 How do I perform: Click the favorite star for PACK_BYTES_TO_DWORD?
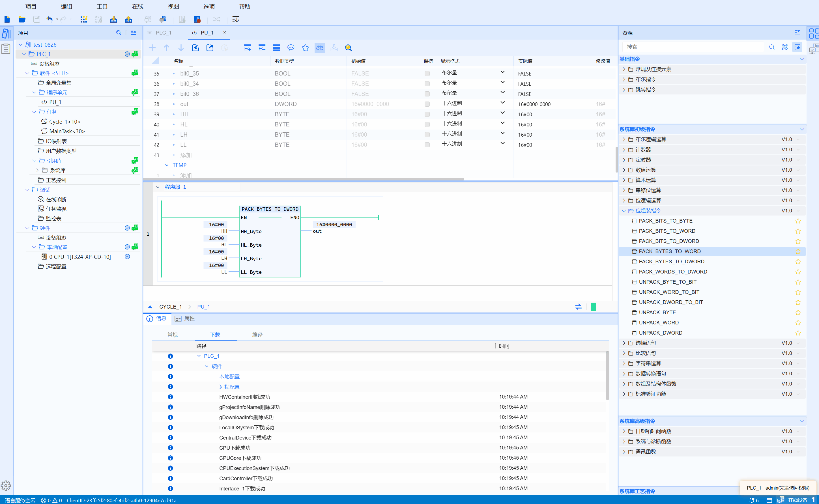coord(798,262)
